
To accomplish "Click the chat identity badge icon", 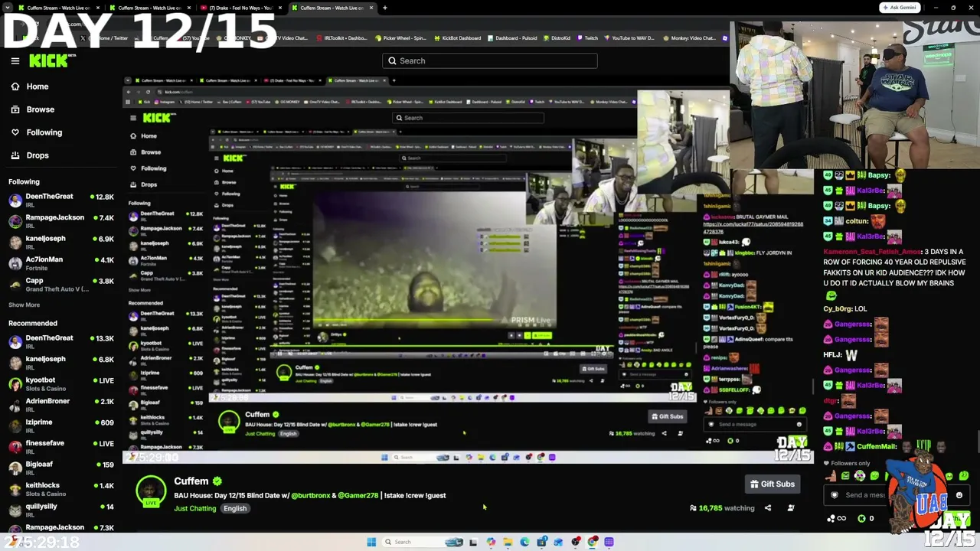I will click(835, 495).
